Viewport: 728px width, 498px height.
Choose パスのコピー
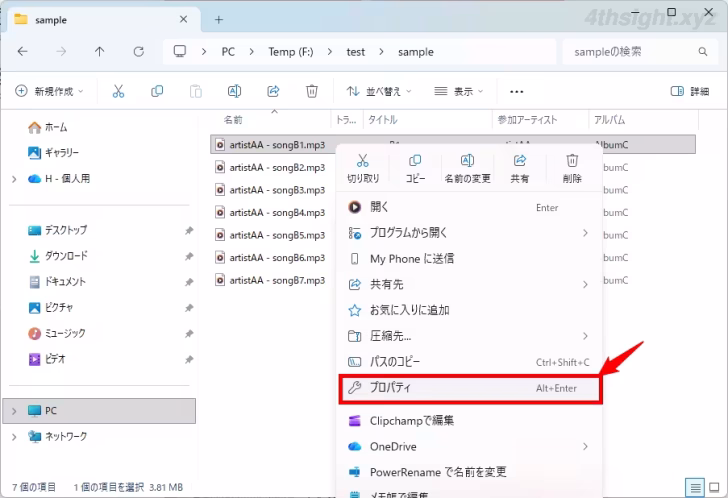(469, 362)
